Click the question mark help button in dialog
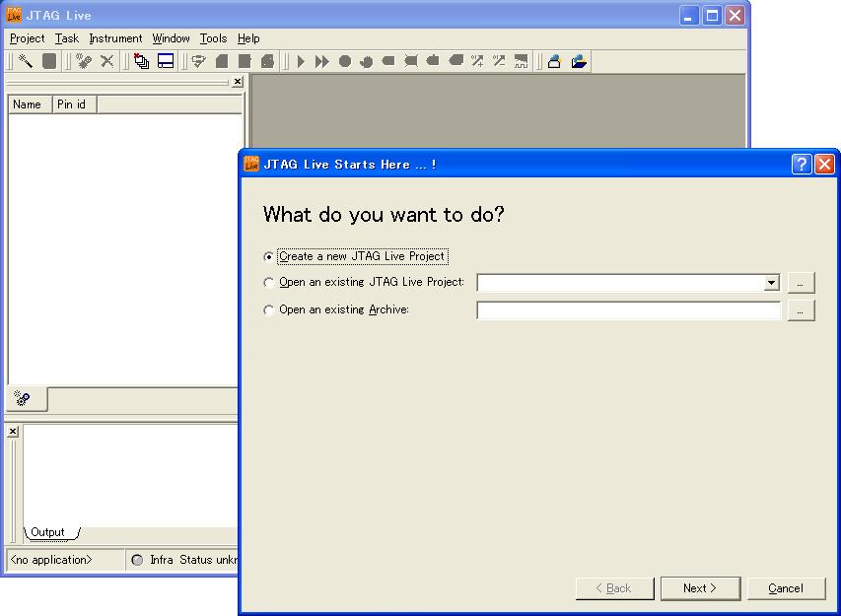Screen dimensions: 841x616 802,164
